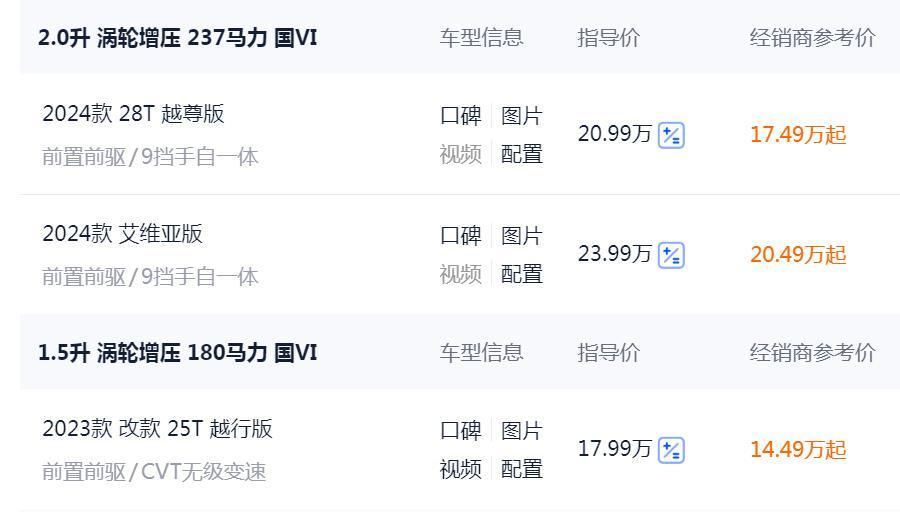This screenshot has height=512, width=900.
Task: Open 口碑 for 2023款 改款 25T 越行版
Action: point(460,431)
